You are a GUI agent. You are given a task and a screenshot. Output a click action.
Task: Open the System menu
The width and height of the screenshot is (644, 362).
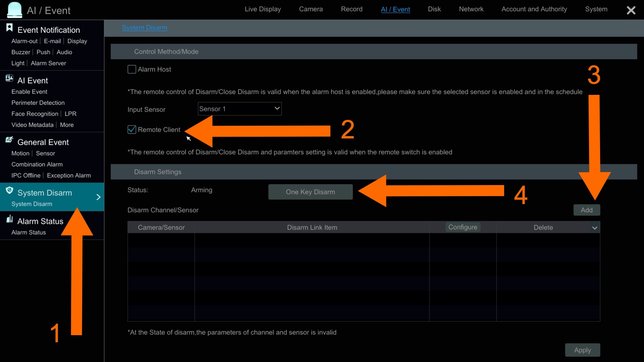596,9
